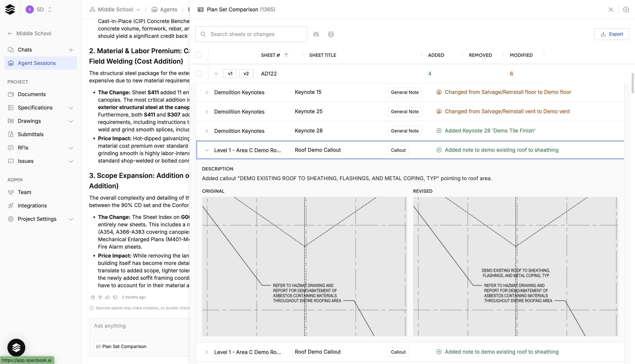
Task: Click the modified icon on Keynote 25
Action: (x=439, y=112)
